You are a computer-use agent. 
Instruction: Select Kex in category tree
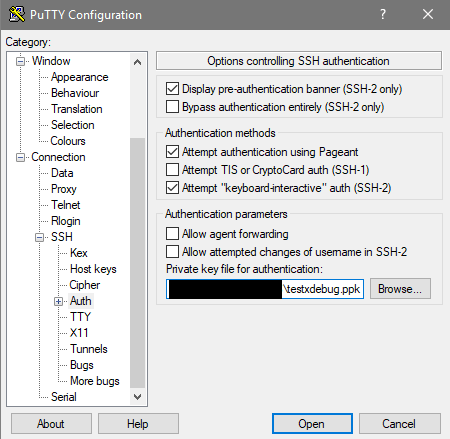[79, 253]
